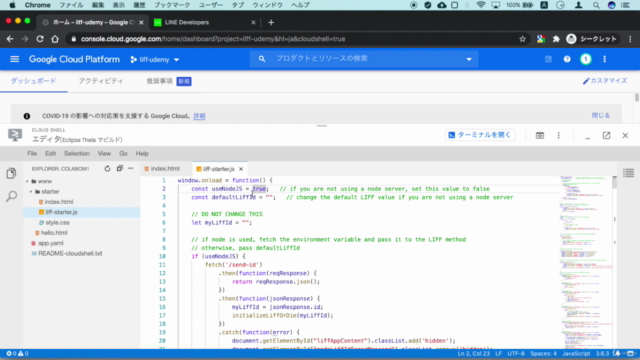This screenshot has width=640, height=360.
Task: Click the Cloud search input field
Action: [363, 59]
